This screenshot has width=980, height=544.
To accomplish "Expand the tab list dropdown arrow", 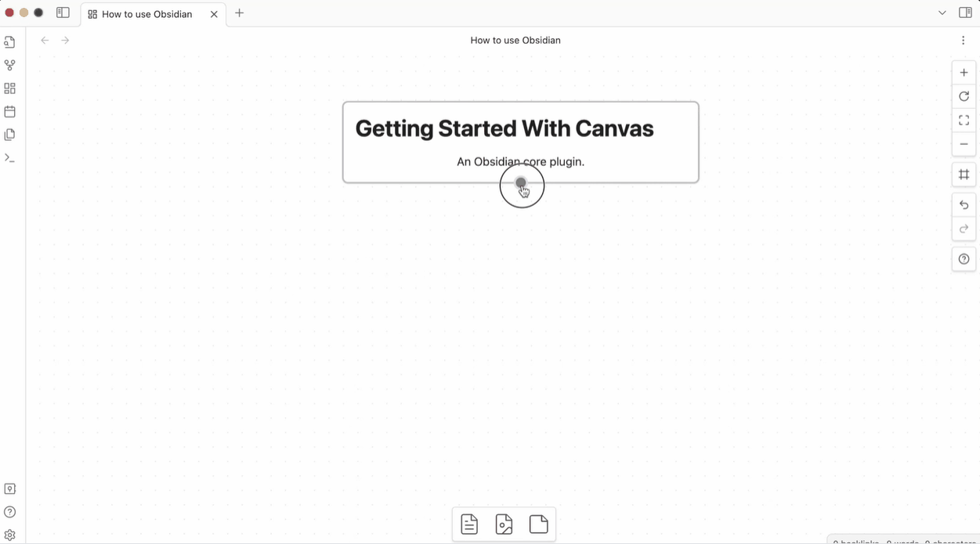I will click(x=942, y=13).
